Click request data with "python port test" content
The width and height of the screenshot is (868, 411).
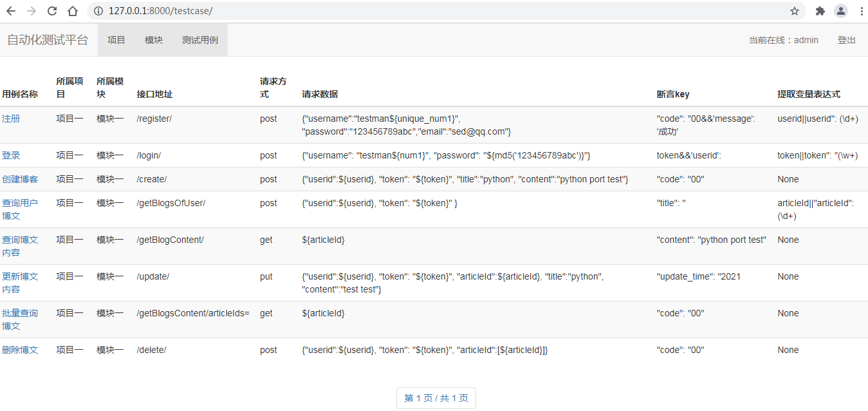pos(465,179)
